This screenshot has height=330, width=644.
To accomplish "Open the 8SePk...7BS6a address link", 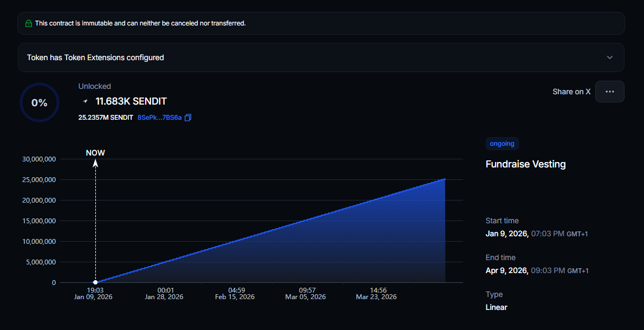I will click(x=159, y=118).
